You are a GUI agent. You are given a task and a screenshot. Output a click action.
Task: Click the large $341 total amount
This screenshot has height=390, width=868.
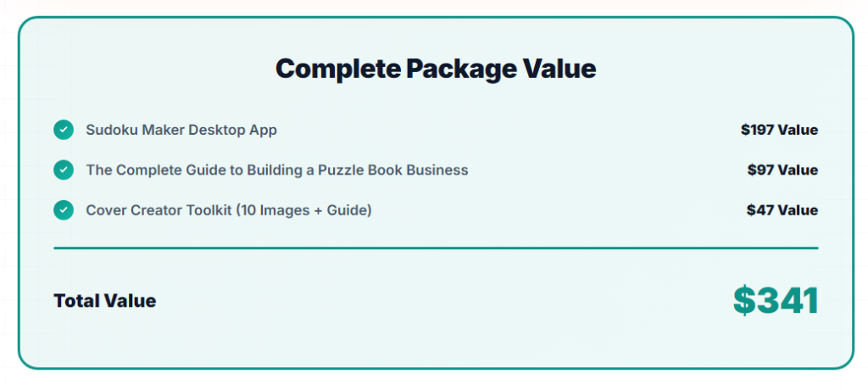coord(776,300)
